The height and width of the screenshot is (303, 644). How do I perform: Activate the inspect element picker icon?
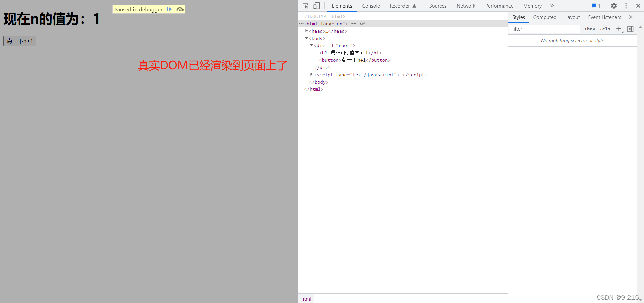pyautogui.click(x=305, y=6)
